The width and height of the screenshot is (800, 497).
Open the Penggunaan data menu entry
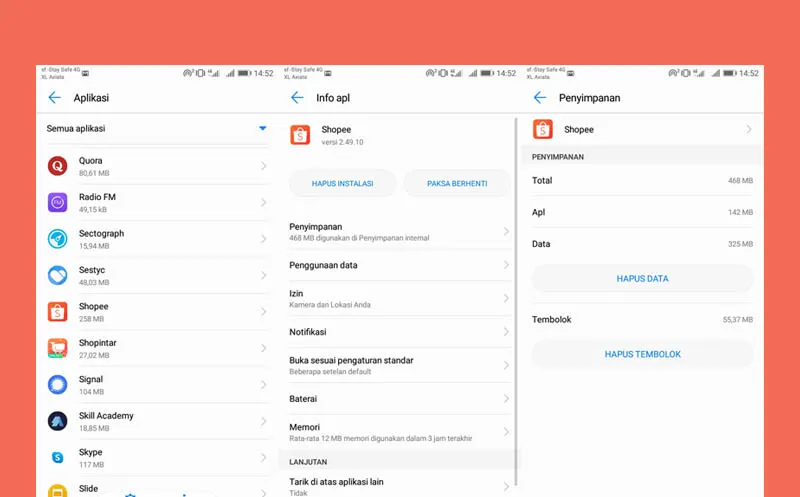[x=398, y=265]
